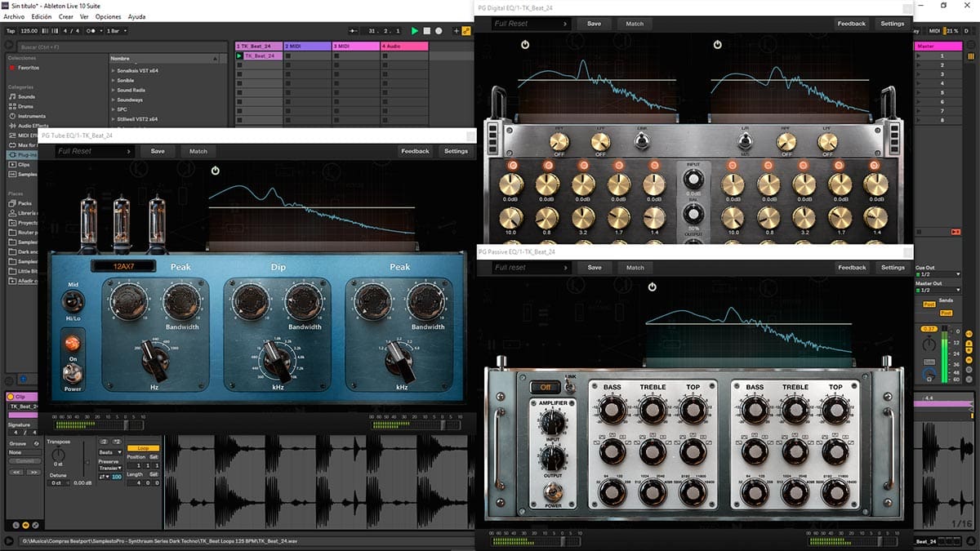
Task: Open the Full reset preset menu in Passive EQ
Action: point(531,268)
